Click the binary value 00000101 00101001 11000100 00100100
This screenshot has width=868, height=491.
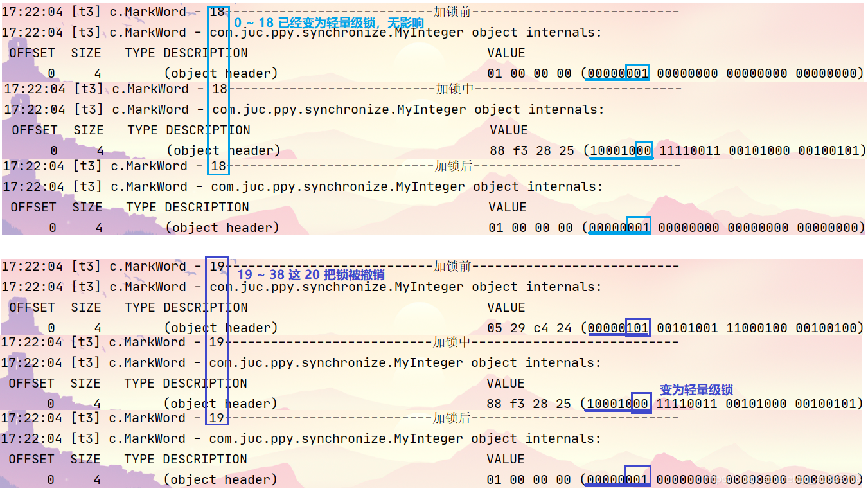pyautogui.click(x=722, y=328)
